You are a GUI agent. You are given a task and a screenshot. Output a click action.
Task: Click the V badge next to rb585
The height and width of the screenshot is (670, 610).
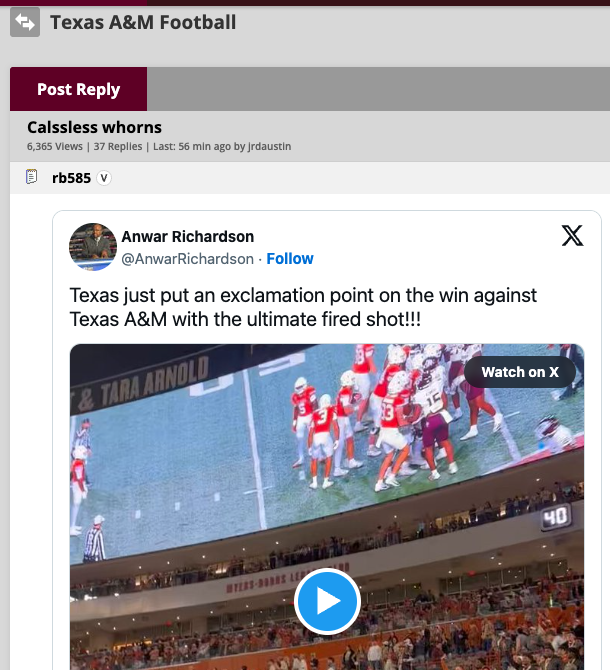[104, 178]
